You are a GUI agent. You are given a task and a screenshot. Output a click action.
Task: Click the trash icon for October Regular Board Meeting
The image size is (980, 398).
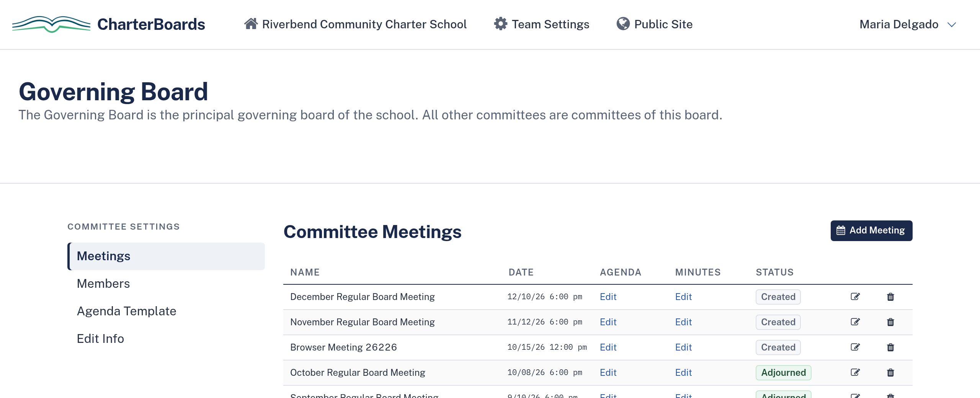pos(890,372)
